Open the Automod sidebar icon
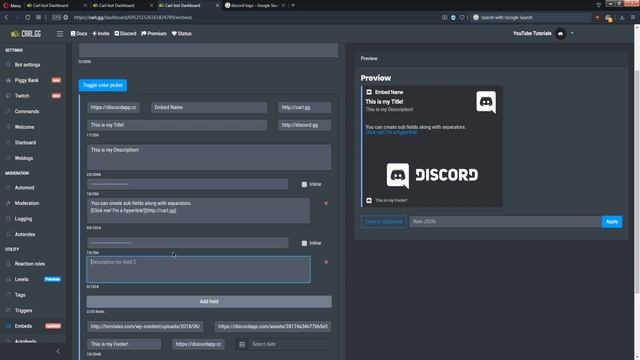Image resolution: width=640 pixels, height=360 pixels. click(x=8, y=188)
